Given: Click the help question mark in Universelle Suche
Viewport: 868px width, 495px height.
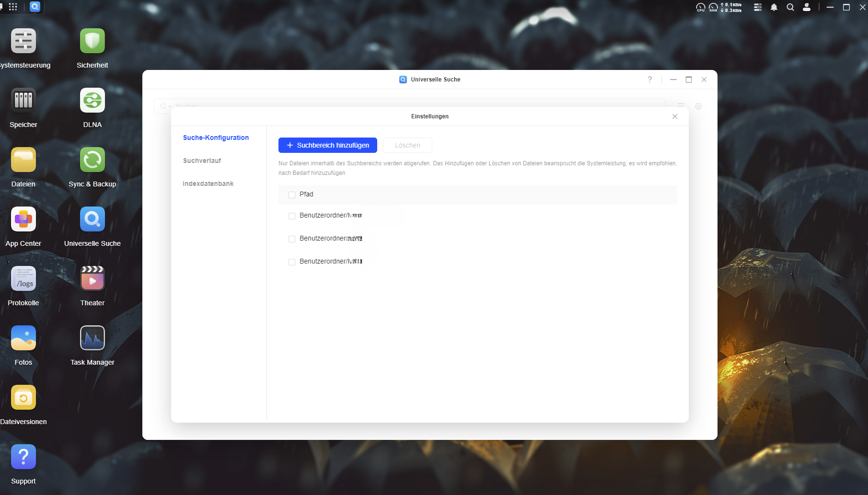Looking at the screenshot, I should point(650,80).
